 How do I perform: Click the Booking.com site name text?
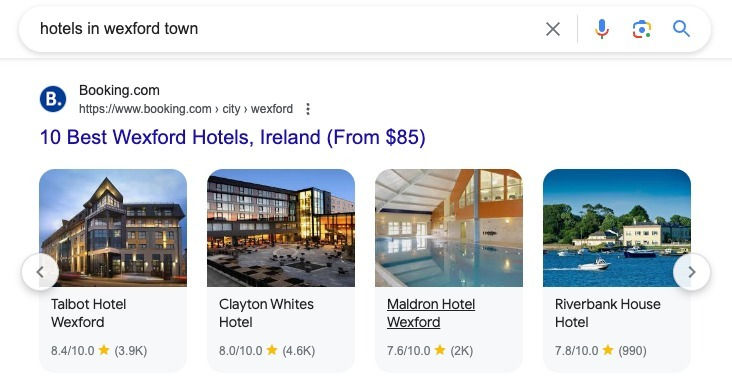coord(119,90)
